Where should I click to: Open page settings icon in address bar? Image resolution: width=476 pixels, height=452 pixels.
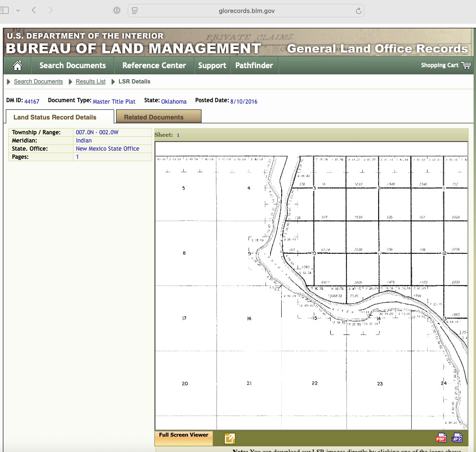pyautogui.click(x=135, y=11)
